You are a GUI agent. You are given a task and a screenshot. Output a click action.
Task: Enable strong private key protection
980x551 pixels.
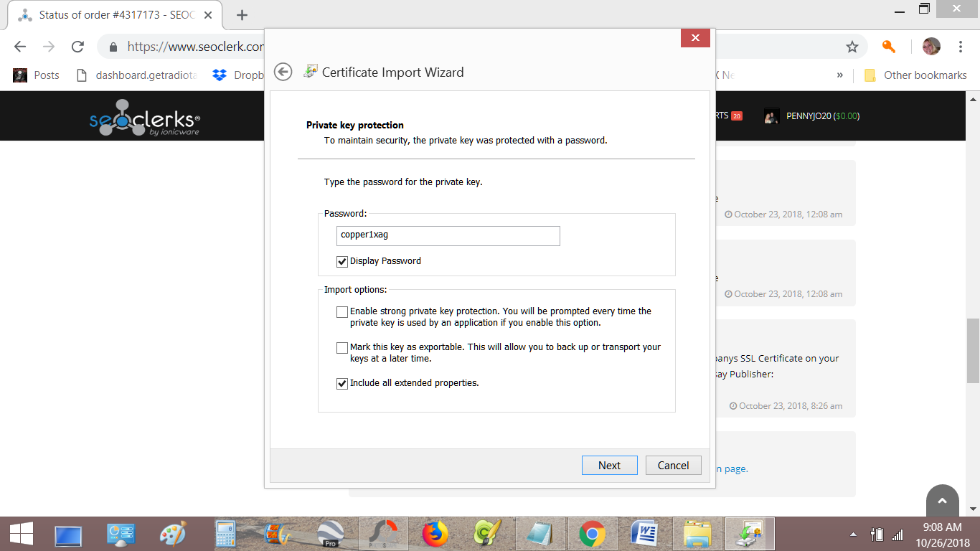(342, 312)
